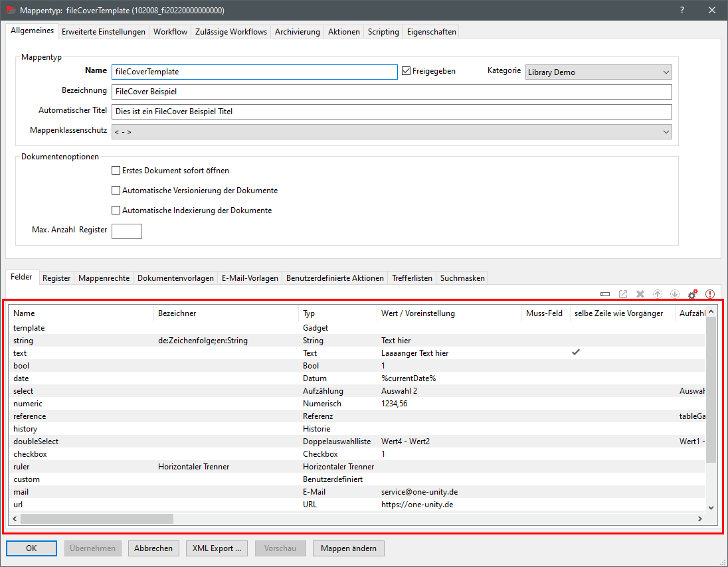This screenshot has height=567, width=728.
Task: Switch to the Eigenschaften tab
Action: (432, 32)
